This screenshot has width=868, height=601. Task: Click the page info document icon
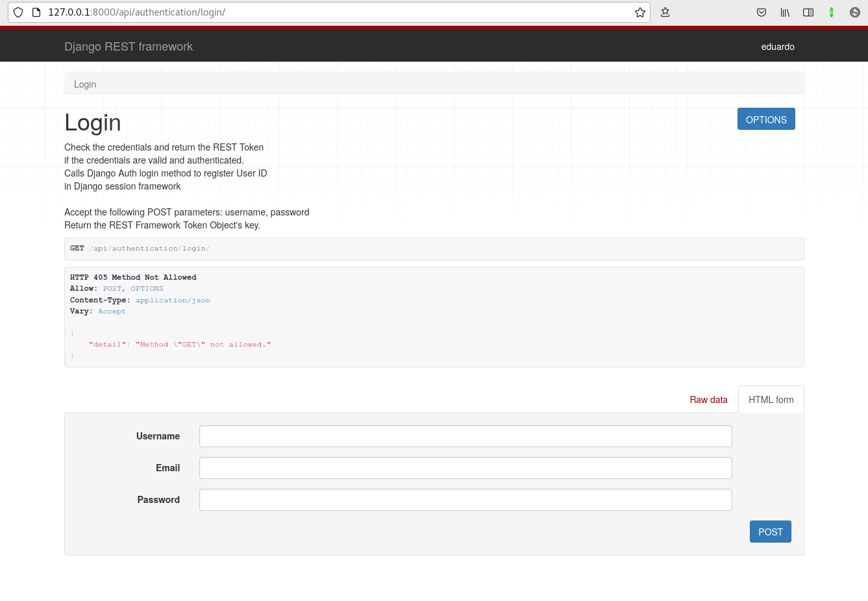pos(36,12)
